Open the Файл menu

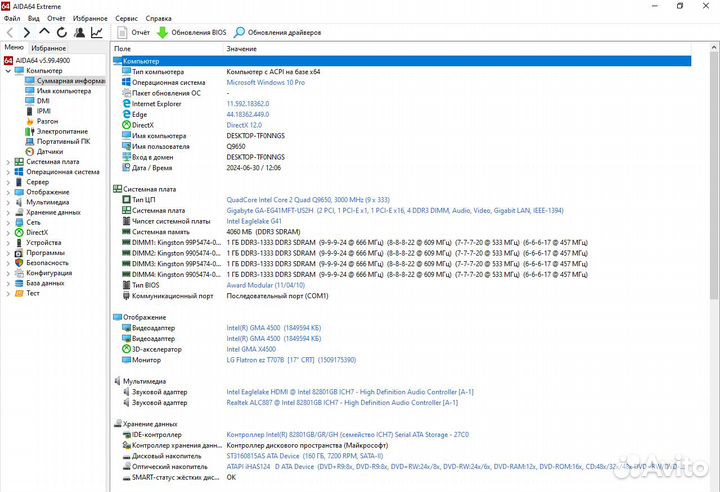tap(12, 18)
